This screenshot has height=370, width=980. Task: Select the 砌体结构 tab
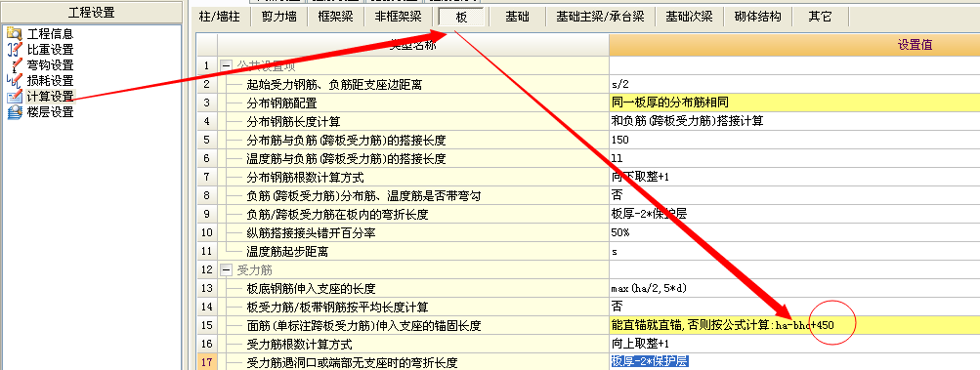tap(757, 17)
